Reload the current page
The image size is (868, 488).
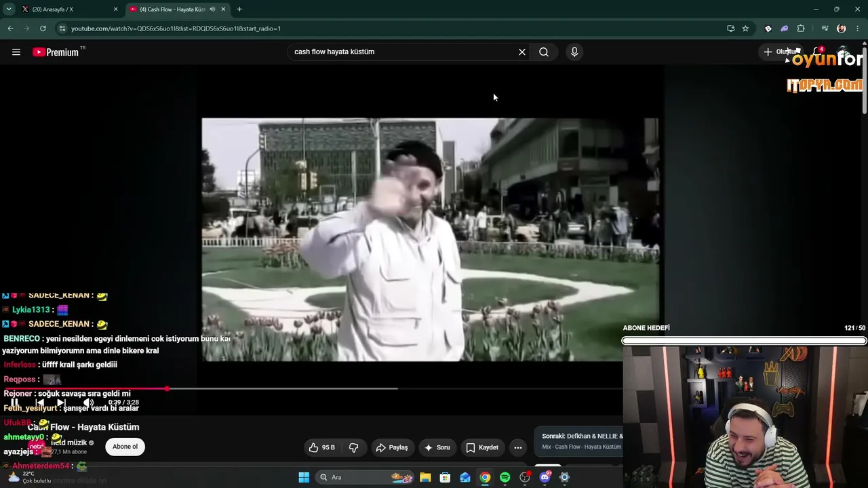click(43, 28)
